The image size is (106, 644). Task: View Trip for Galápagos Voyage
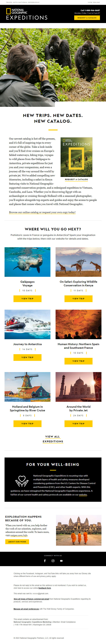coord(28,298)
